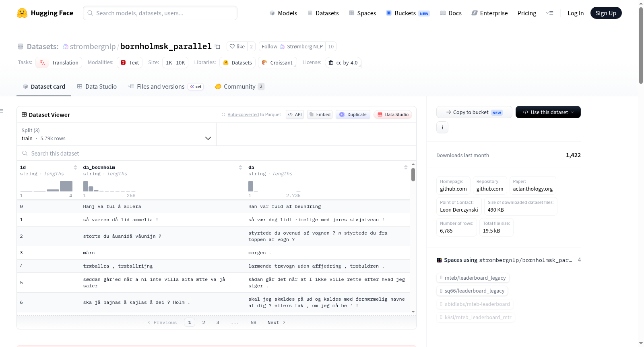This screenshot has width=644, height=347.
Task: Click the da column length histogram
Action: (274, 186)
